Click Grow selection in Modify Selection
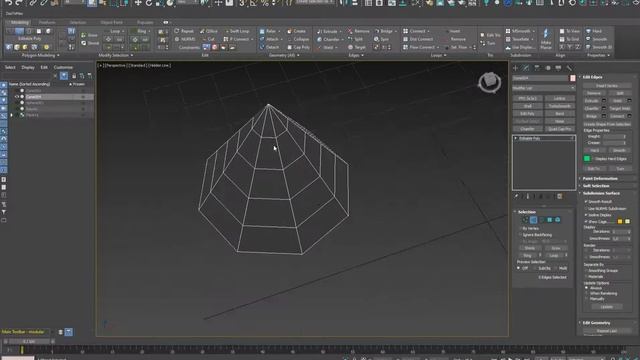This screenshot has height=360, width=640. tap(90, 35)
